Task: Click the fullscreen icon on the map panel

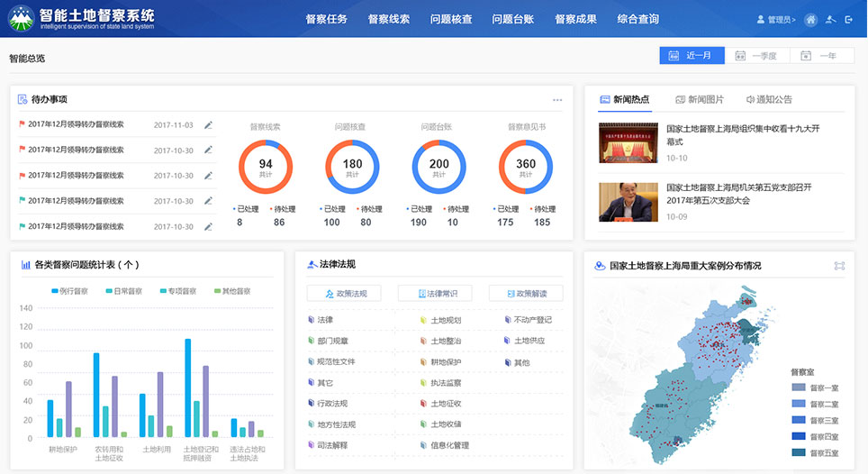Action: 839,266
